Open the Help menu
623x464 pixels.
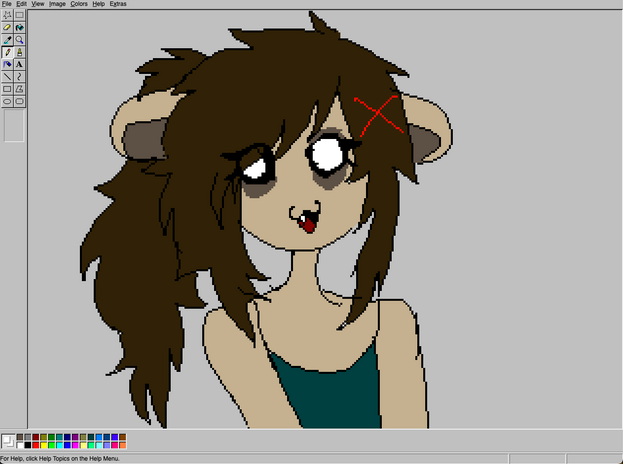pyautogui.click(x=99, y=4)
